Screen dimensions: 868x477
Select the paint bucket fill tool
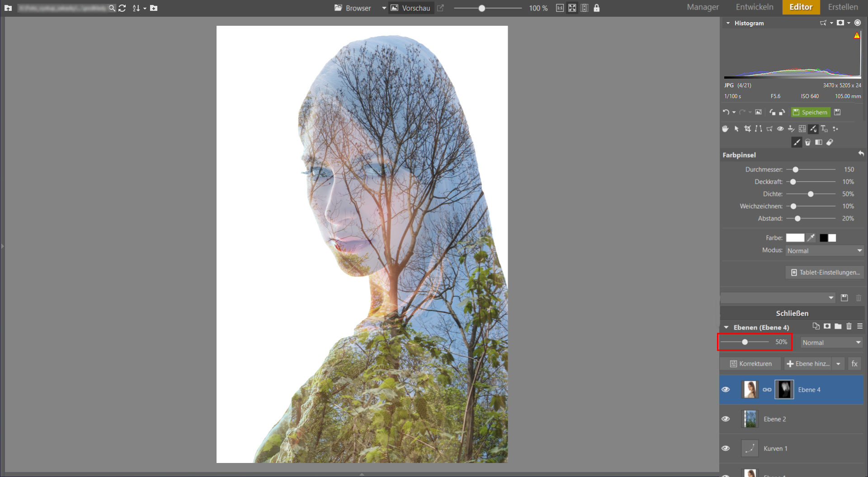click(x=808, y=142)
